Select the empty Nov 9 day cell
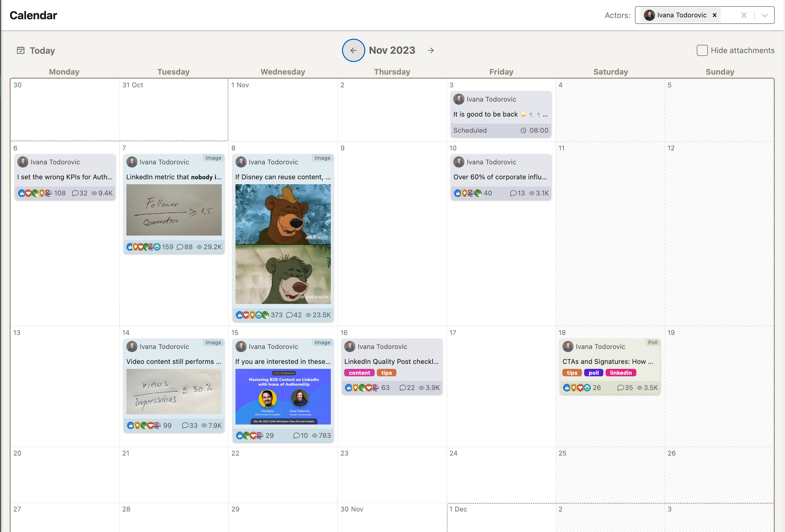The width and height of the screenshot is (785, 532). point(392,234)
